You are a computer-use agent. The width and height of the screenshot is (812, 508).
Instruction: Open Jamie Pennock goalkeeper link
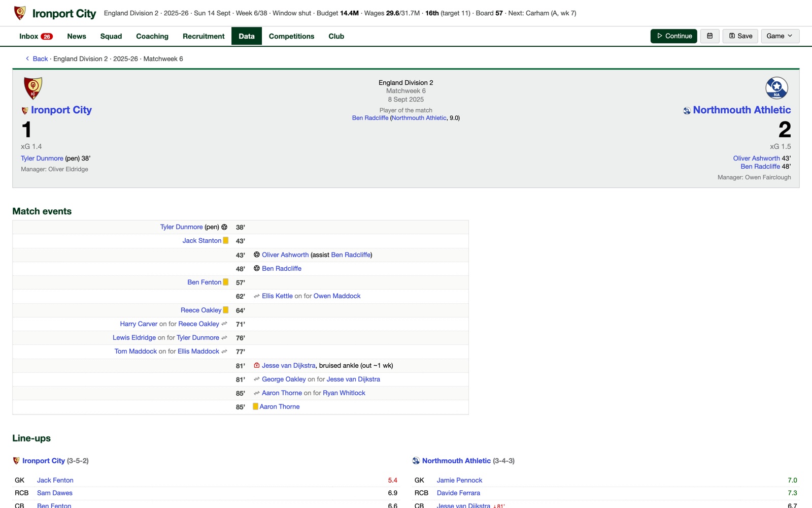459,480
